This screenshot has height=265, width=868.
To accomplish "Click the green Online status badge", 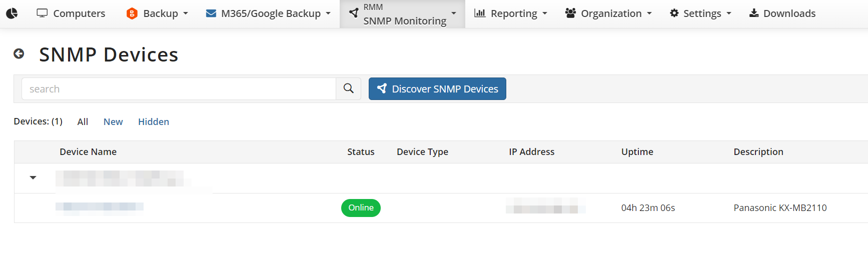I will (361, 208).
